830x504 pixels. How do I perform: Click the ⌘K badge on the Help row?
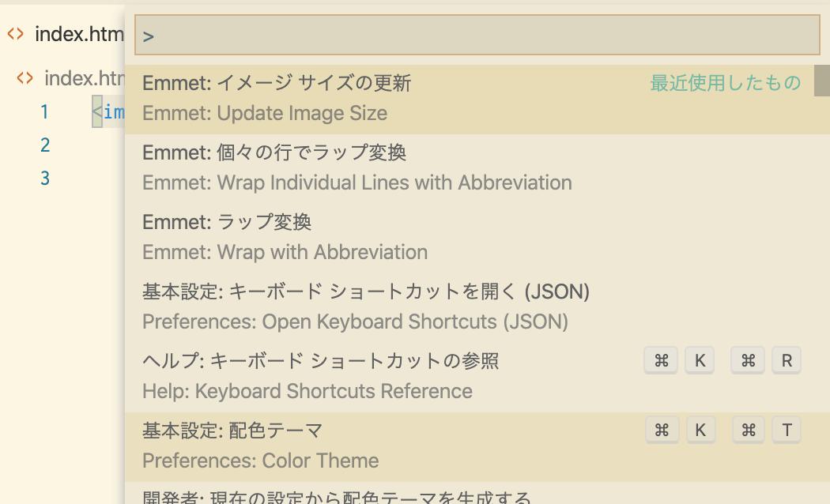(x=700, y=360)
